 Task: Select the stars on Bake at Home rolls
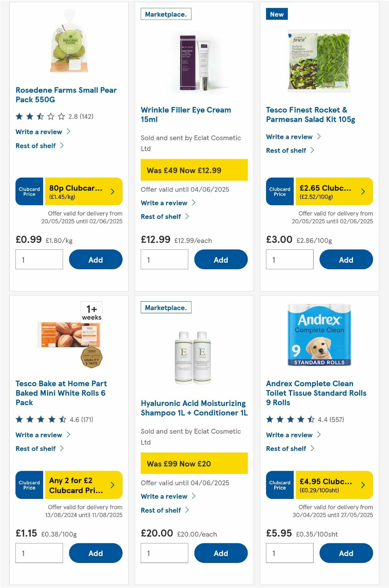41,419
